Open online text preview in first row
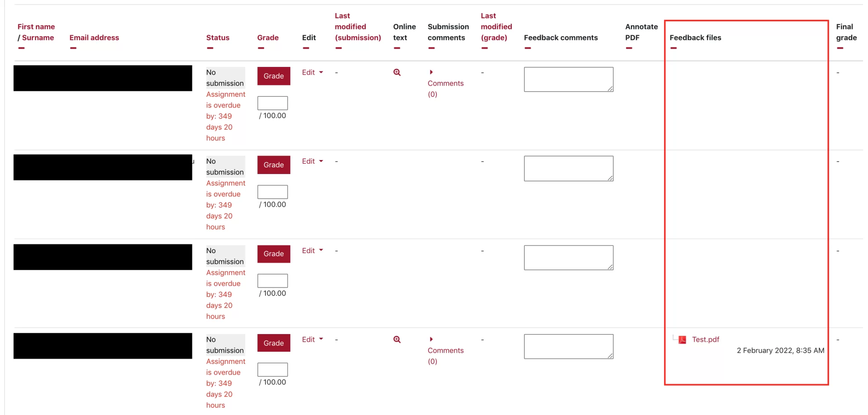 coord(397,72)
